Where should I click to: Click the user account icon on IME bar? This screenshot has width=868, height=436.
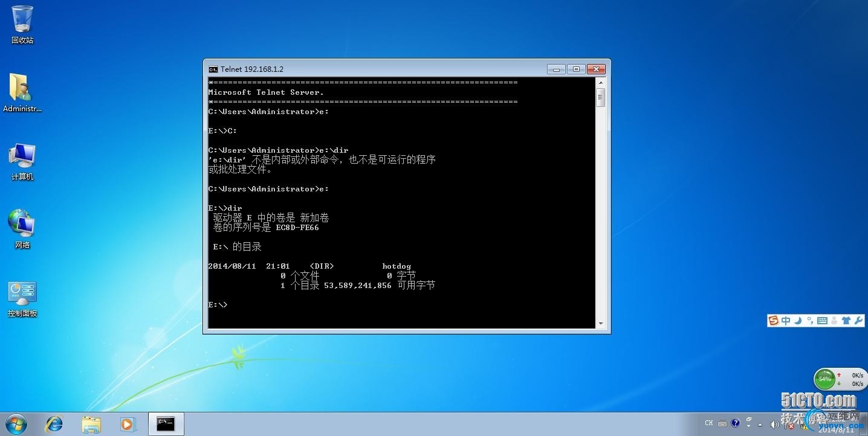pyautogui.click(x=835, y=321)
